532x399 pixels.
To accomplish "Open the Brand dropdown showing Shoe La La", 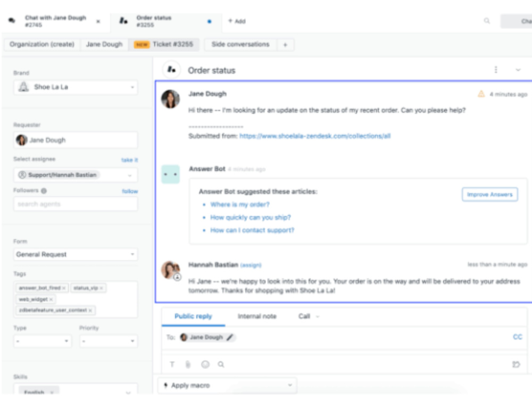I will tap(76, 87).
